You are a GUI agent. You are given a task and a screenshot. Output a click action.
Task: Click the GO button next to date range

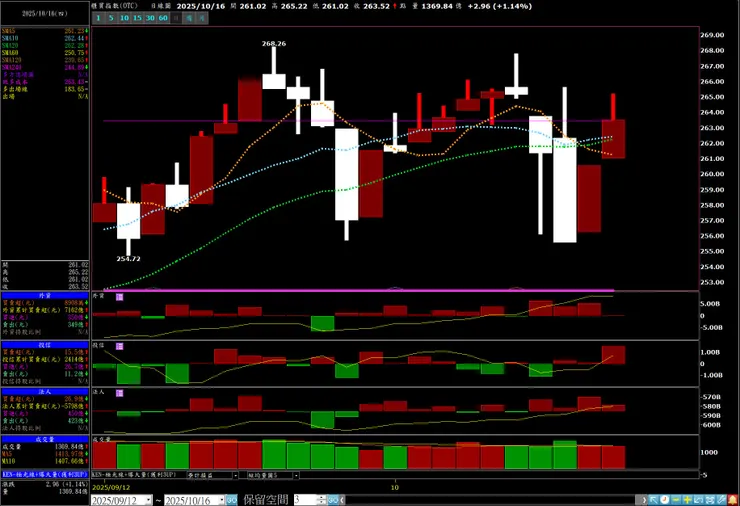231,500
